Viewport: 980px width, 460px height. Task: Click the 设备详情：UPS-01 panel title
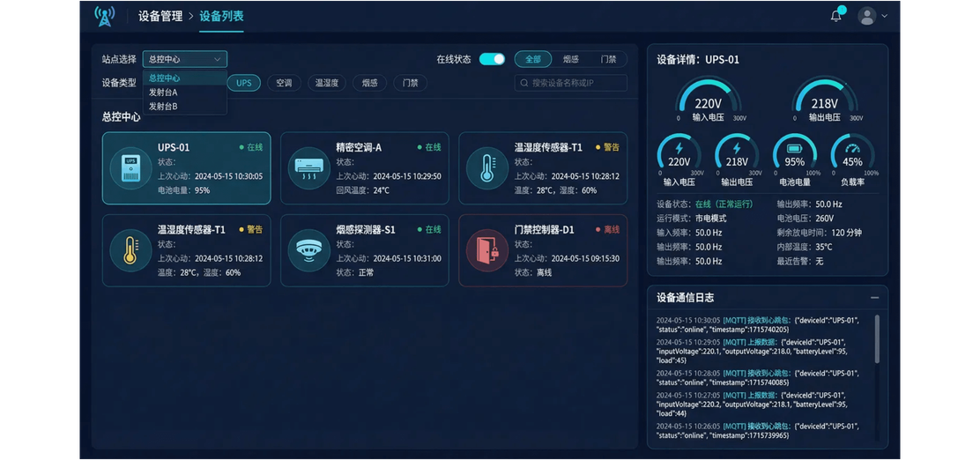coord(697,60)
